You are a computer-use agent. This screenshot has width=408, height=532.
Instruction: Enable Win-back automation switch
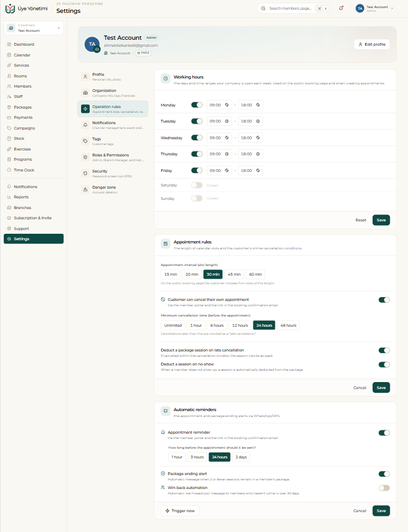click(384, 488)
